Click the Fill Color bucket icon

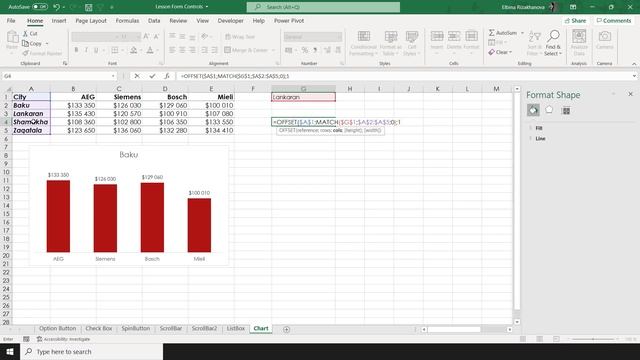[x=133, y=50]
